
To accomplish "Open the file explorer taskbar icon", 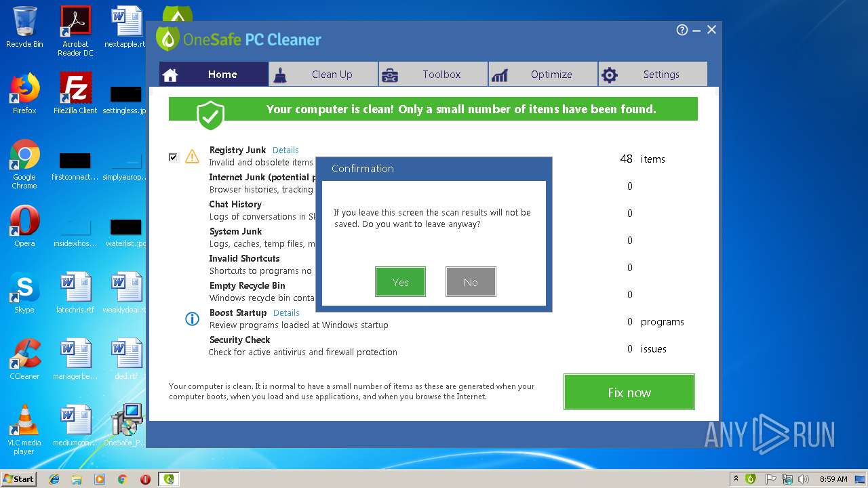I will [x=77, y=479].
